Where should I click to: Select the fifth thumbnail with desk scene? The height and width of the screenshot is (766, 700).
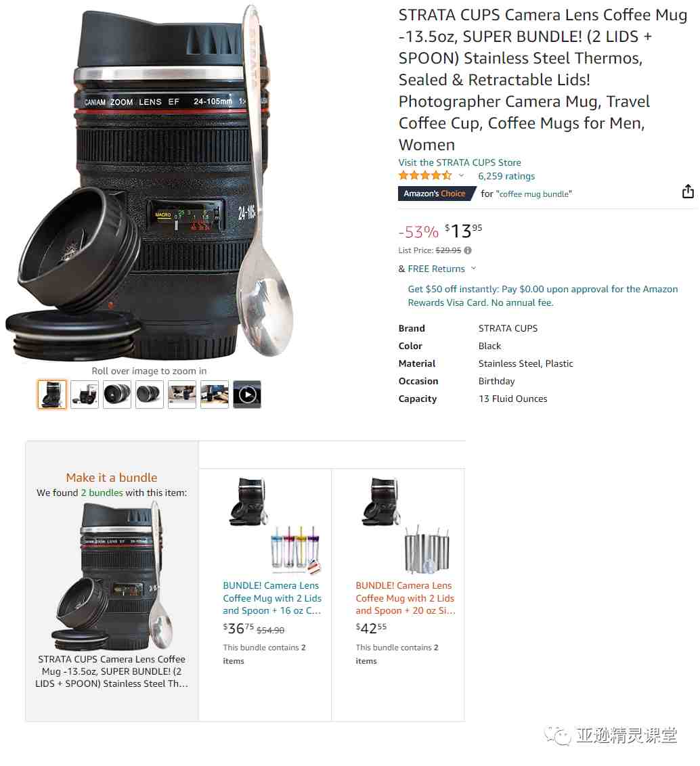coord(182,395)
